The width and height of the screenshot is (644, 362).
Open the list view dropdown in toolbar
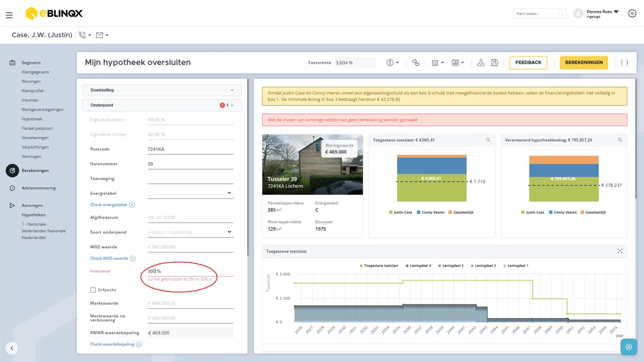click(438, 63)
